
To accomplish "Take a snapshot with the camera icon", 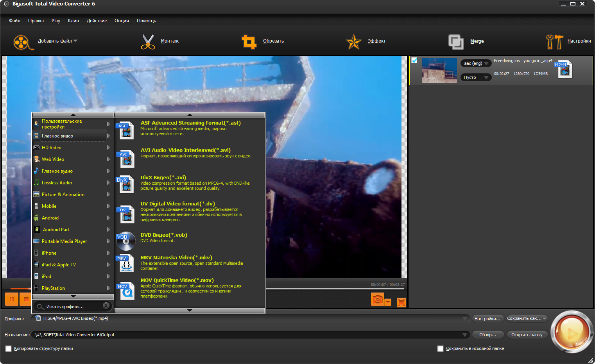I will pyautogui.click(x=377, y=300).
